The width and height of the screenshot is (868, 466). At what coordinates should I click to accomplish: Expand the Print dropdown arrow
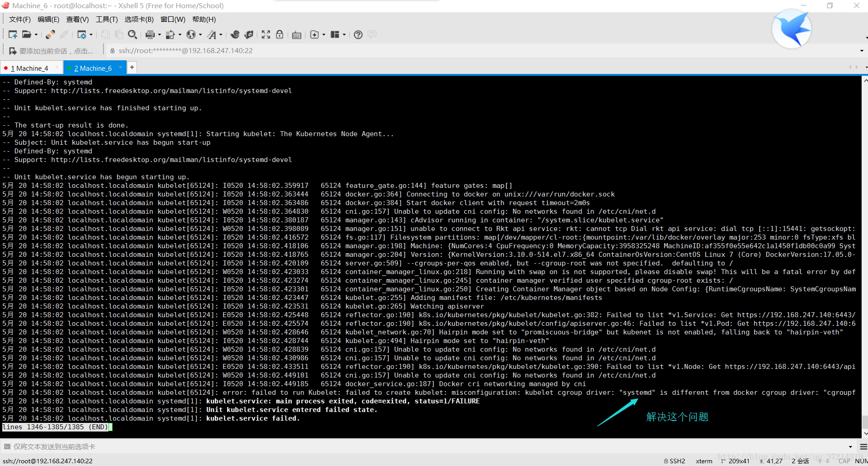coord(159,35)
